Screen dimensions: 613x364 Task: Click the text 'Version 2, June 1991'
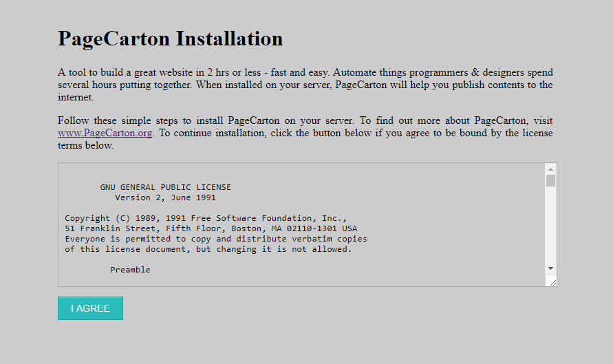tap(165, 198)
